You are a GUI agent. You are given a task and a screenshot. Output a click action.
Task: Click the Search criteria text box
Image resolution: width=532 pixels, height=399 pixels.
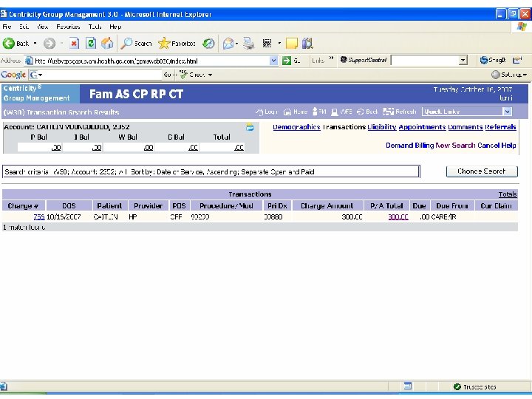click(211, 171)
